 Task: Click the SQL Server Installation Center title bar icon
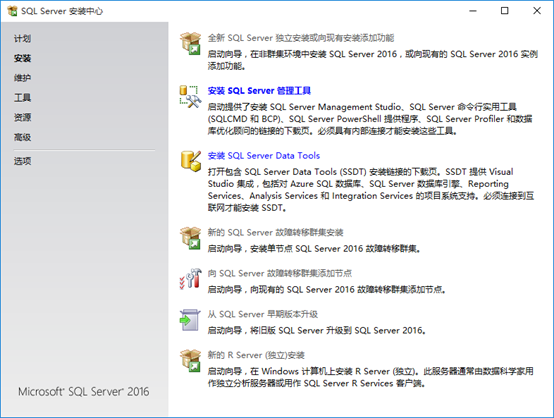click(12, 11)
